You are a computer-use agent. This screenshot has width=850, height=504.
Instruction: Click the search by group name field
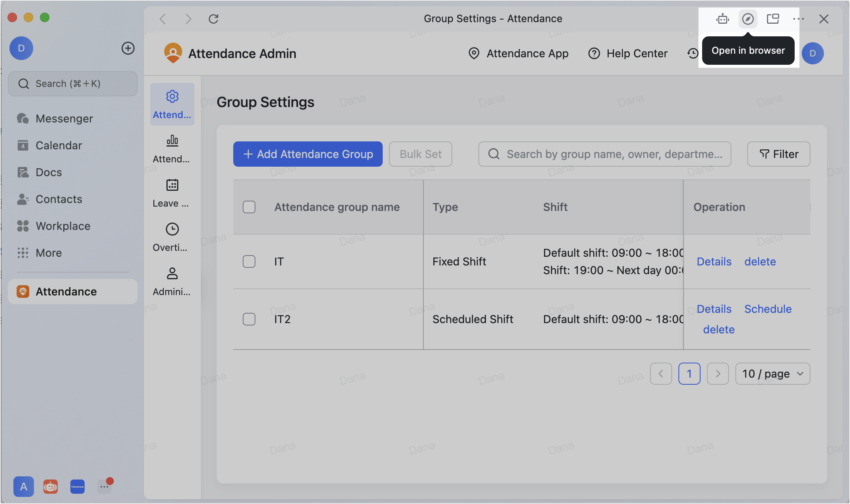coord(604,154)
